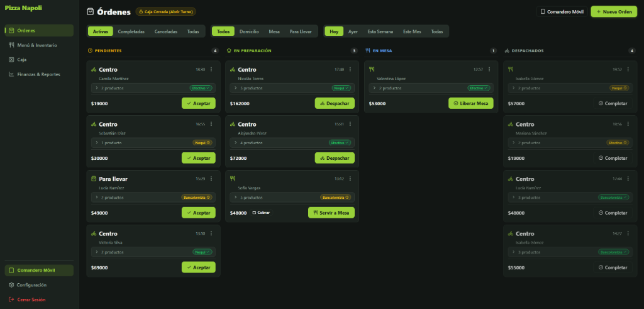Accept Victoria Silva's $69000 order
The height and width of the screenshot is (309, 644).
[x=198, y=267]
